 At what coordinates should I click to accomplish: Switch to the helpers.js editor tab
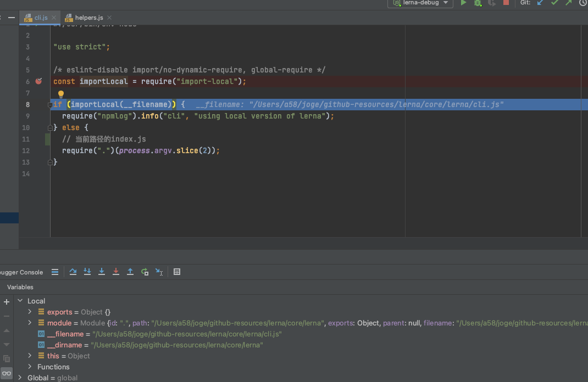[x=88, y=18]
